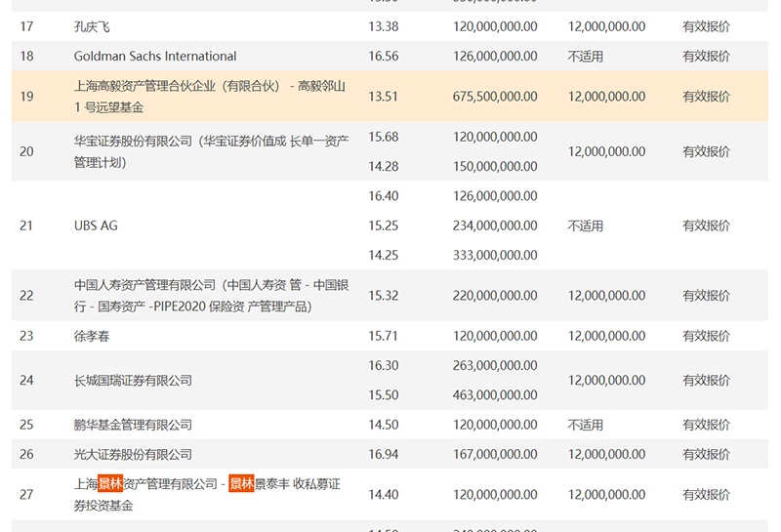
Task: Click price 14.28 in row 20
Action: click(383, 166)
